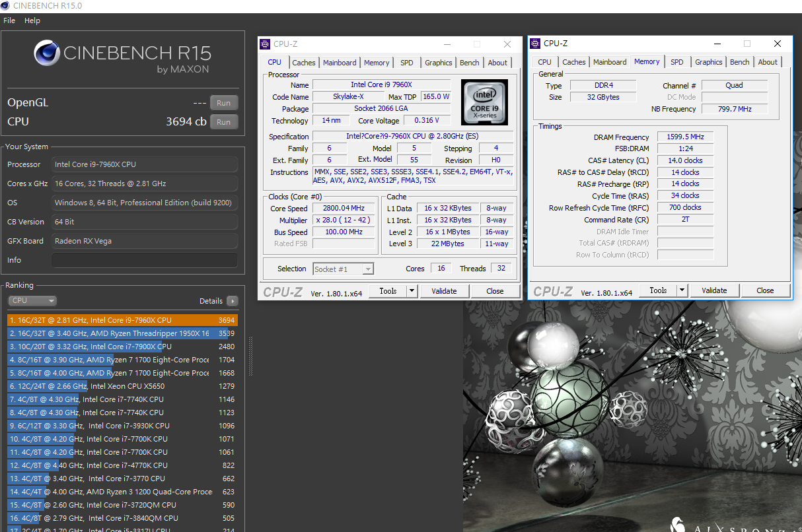Screen dimensions: 802x532
Task: Click the right CPU-Z window title icon
Action: click(x=536, y=44)
